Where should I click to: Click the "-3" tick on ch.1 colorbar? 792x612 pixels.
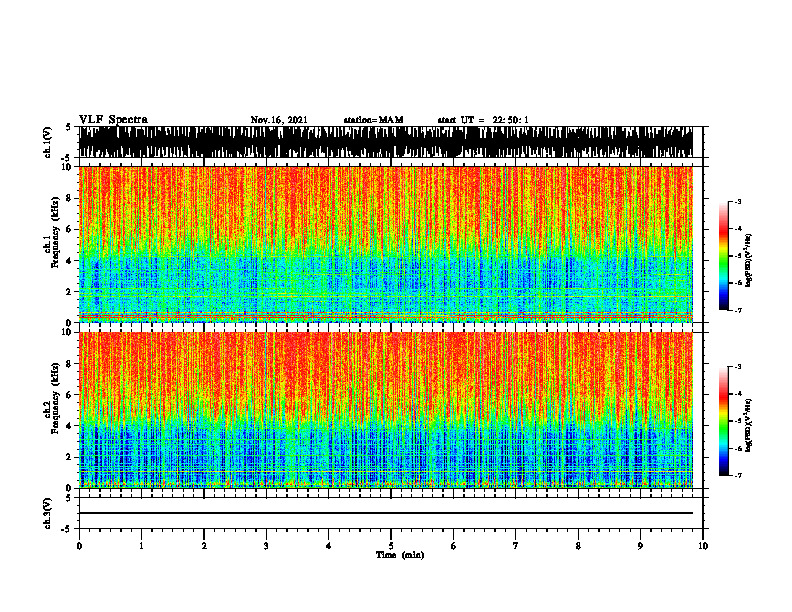pyautogui.click(x=738, y=202)
